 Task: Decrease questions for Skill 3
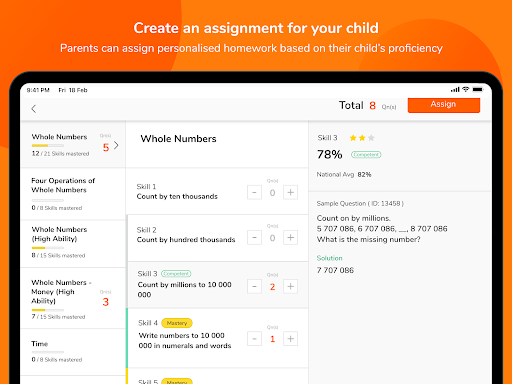pos(254,286)
